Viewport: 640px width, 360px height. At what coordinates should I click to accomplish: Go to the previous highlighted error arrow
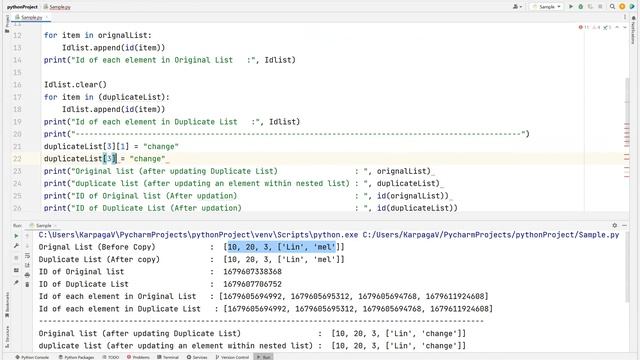617,27
